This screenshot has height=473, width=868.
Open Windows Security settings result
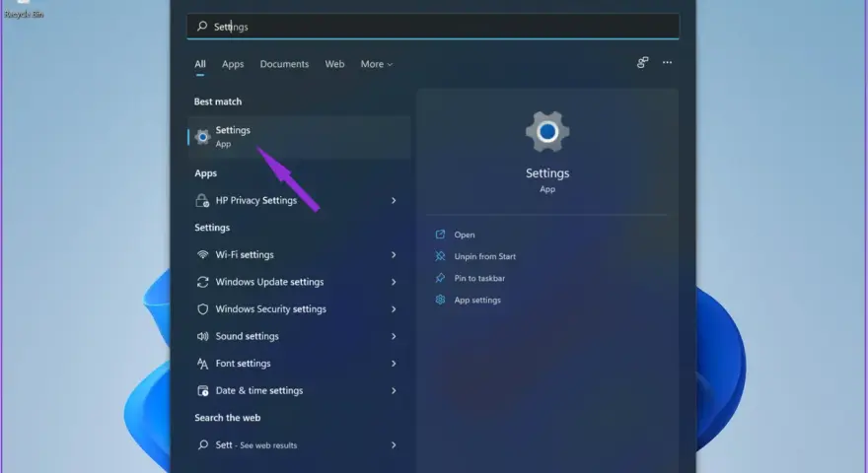[299, 308]
